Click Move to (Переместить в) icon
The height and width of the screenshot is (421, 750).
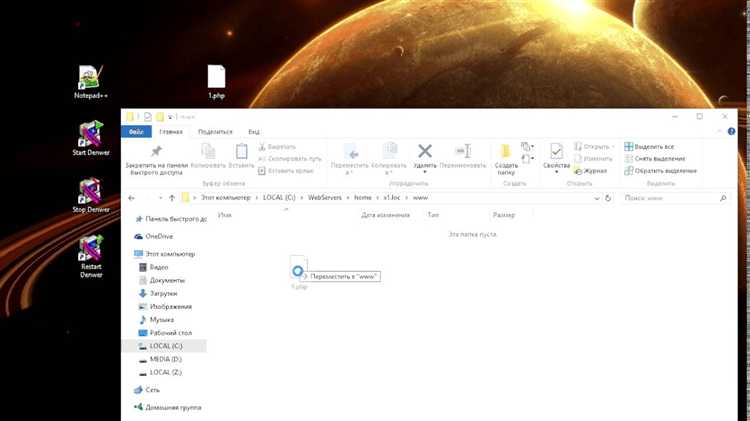click(350, 159)
